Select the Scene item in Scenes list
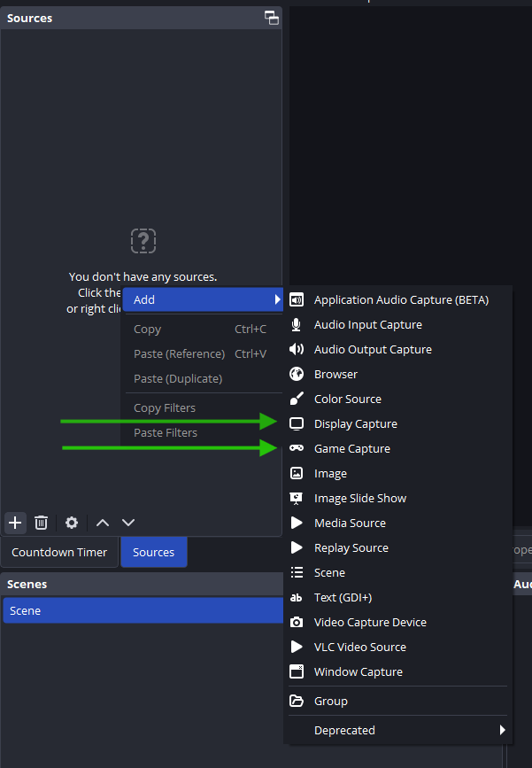Viewport: 532px width, 768px height. click(143, 610)
